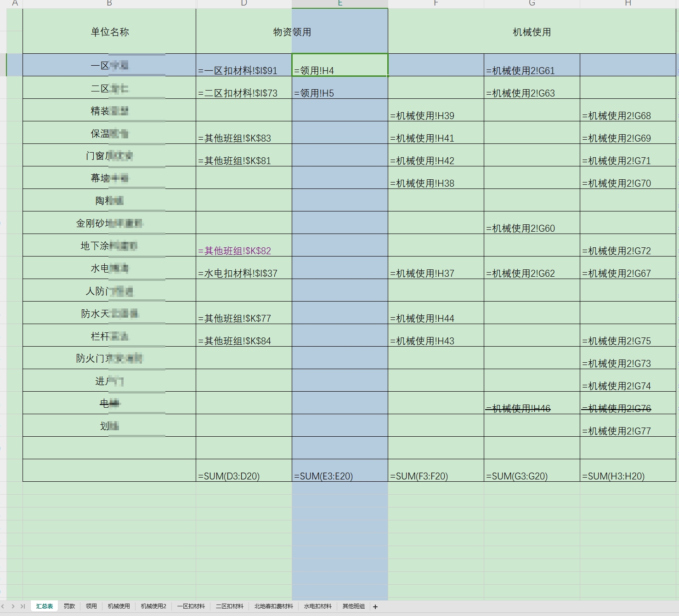Screen dimensions: 679x616
Task: Click the strikethrough =机械使用!H46 cell
Action: (532, 403)
